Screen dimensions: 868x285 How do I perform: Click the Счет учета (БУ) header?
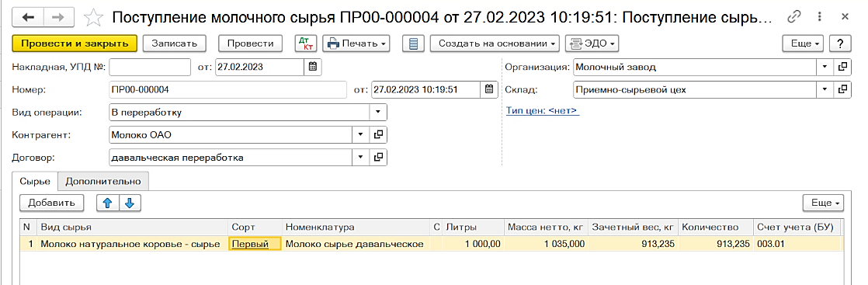(x=797, y=228)
